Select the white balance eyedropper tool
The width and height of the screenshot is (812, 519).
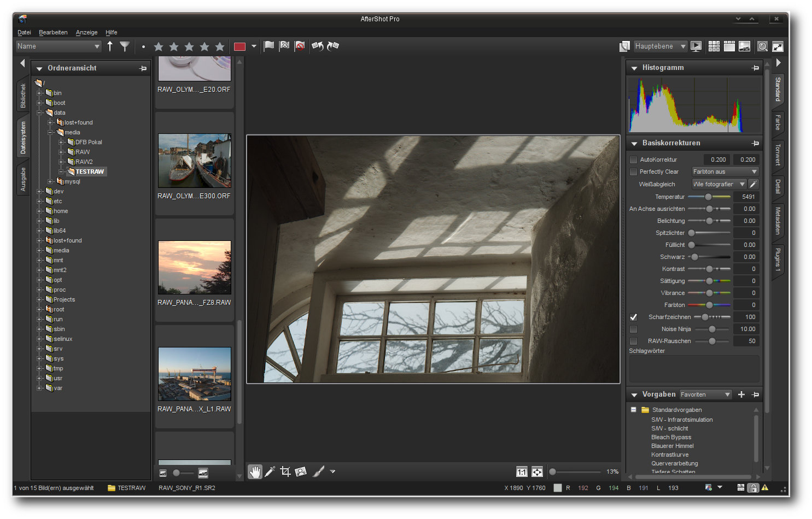click(x=270, y=471)
